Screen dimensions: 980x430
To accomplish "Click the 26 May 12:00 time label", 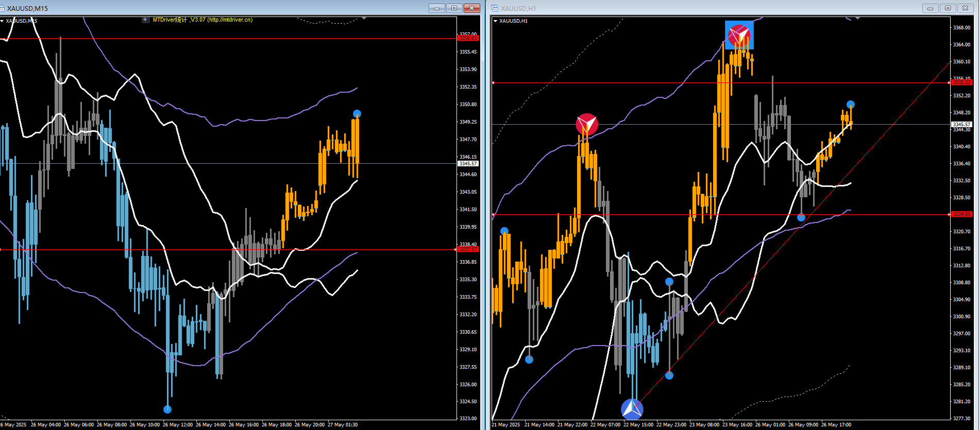I will [x=178, y=425].
